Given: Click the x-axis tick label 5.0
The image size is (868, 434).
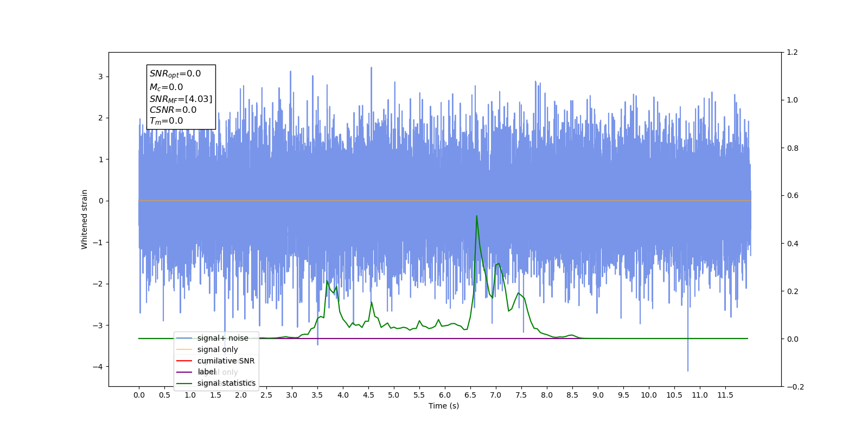Looking at the screenshot, I should coord(394,395).
